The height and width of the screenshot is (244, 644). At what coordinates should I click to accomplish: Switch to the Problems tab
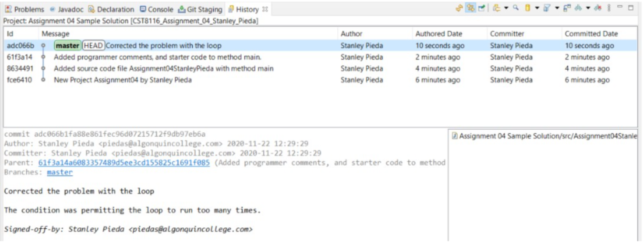24,9
